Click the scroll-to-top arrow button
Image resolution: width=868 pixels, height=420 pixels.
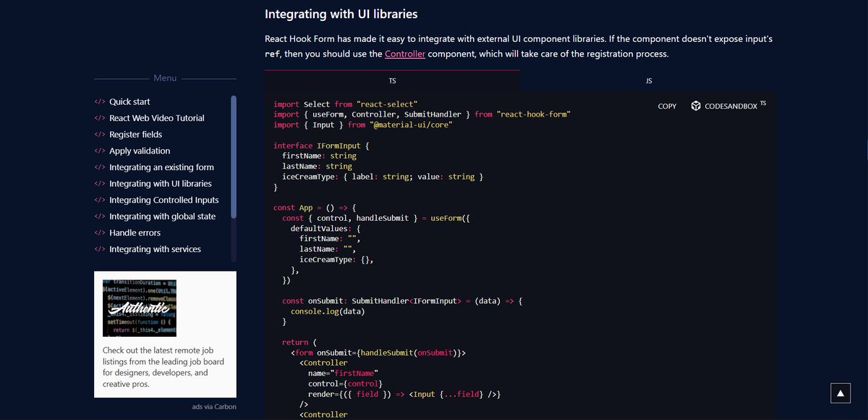pyautogui.click(x=840, y=393)
